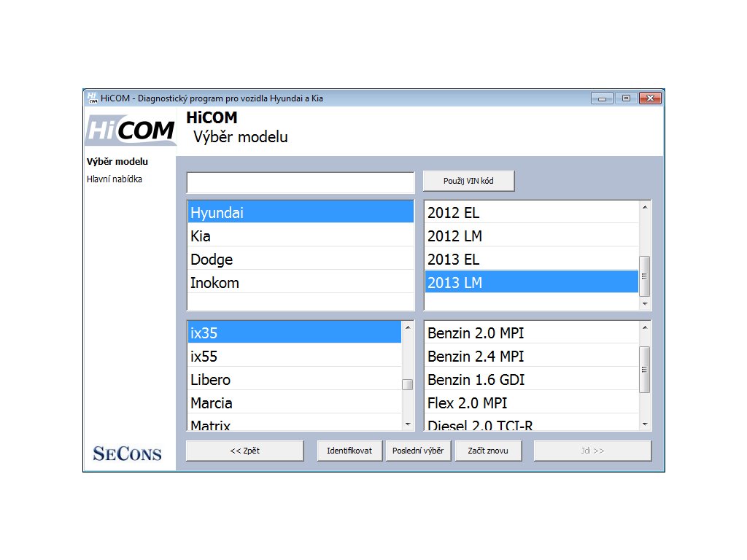Close the HiCOM window
Viewport: 747px width, 560px height.
point(650,98)
